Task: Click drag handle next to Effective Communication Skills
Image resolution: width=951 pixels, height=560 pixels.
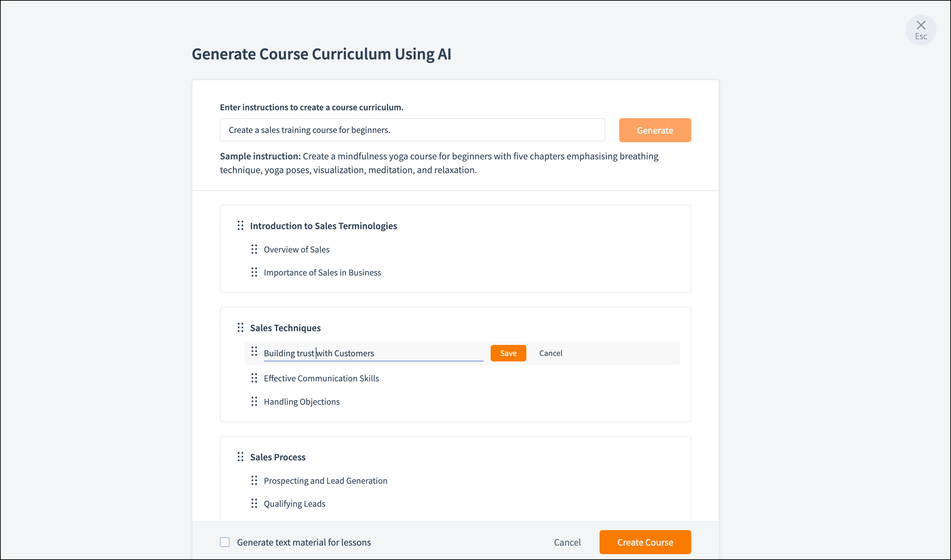Action: [x=254, y=378]
